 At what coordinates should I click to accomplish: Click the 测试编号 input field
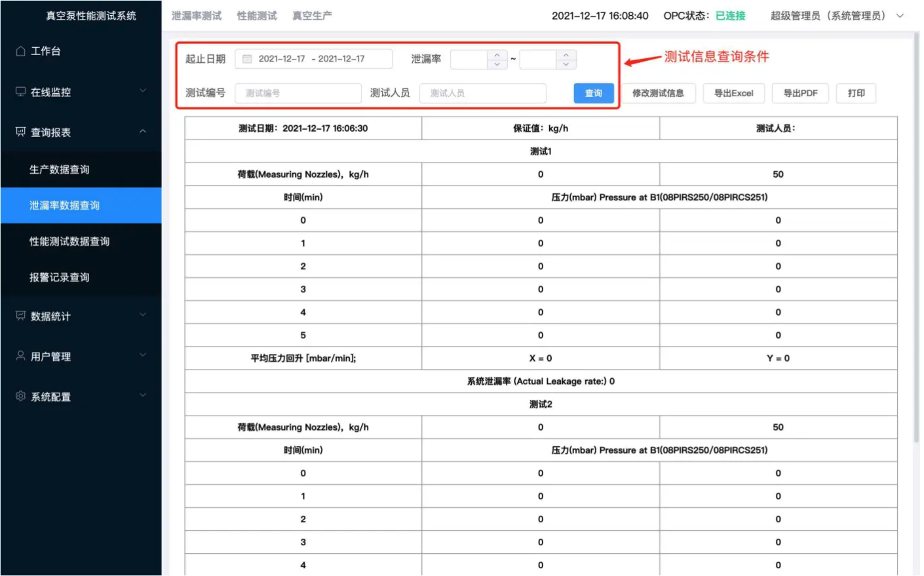click(298, 93)
